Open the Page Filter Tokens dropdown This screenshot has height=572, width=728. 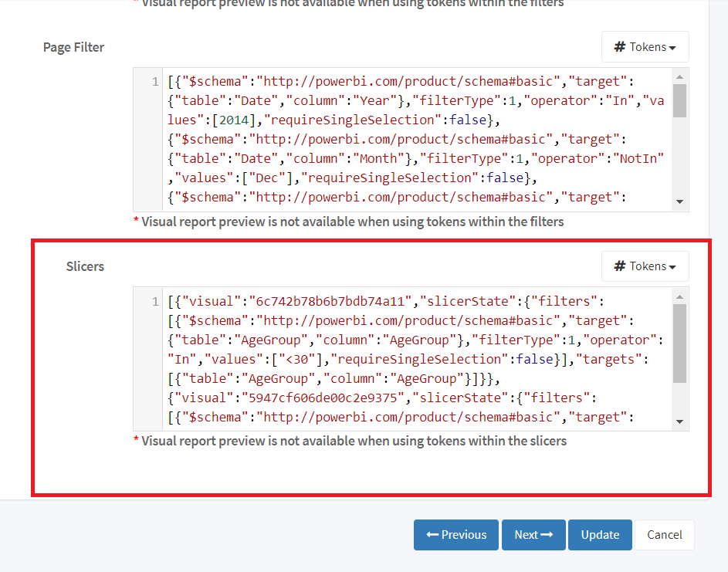645,47
